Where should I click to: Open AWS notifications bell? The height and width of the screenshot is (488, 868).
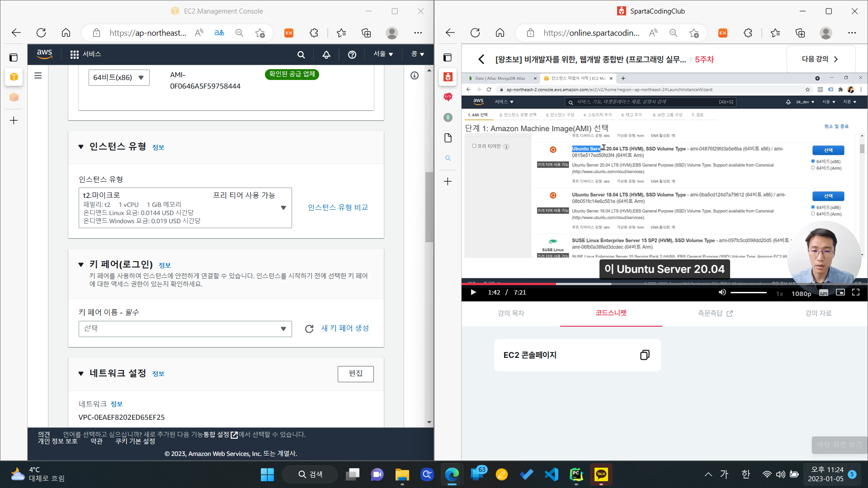[326, 55]
